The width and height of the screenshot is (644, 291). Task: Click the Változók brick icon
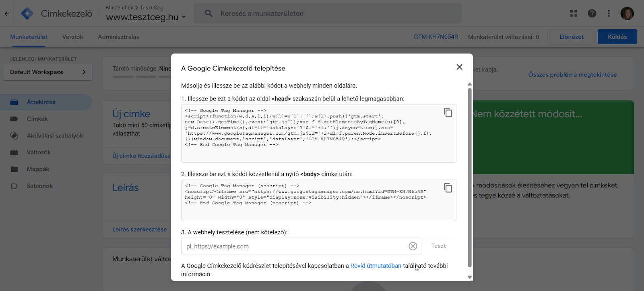14,152
